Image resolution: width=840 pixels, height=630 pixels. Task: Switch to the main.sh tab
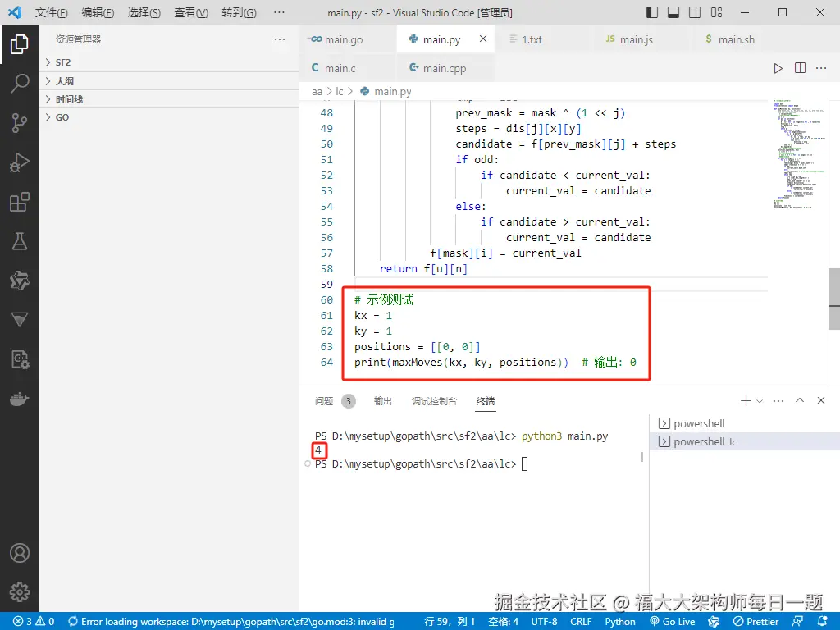pos(742,39)
